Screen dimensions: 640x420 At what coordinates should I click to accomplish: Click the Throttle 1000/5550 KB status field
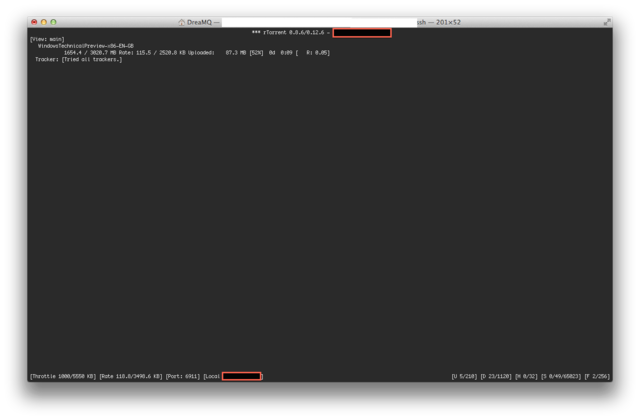pos(63,376)
